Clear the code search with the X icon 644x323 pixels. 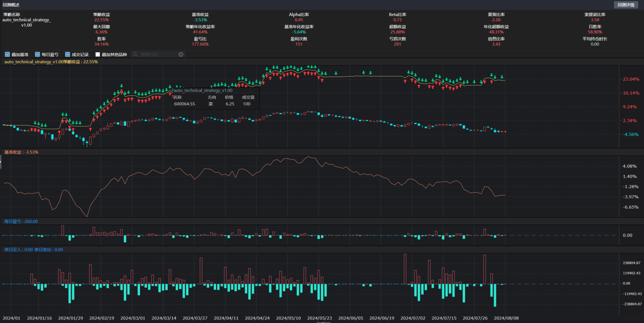point(181,54)
